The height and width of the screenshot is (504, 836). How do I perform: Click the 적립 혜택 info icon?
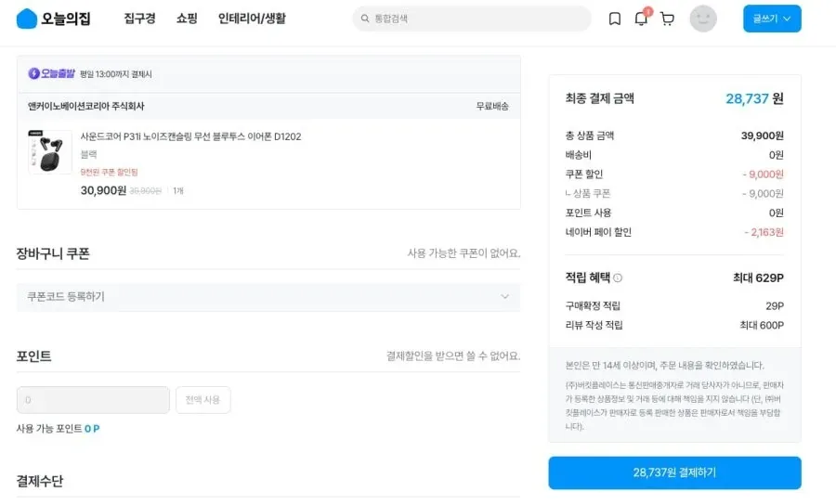coord(618,278)
